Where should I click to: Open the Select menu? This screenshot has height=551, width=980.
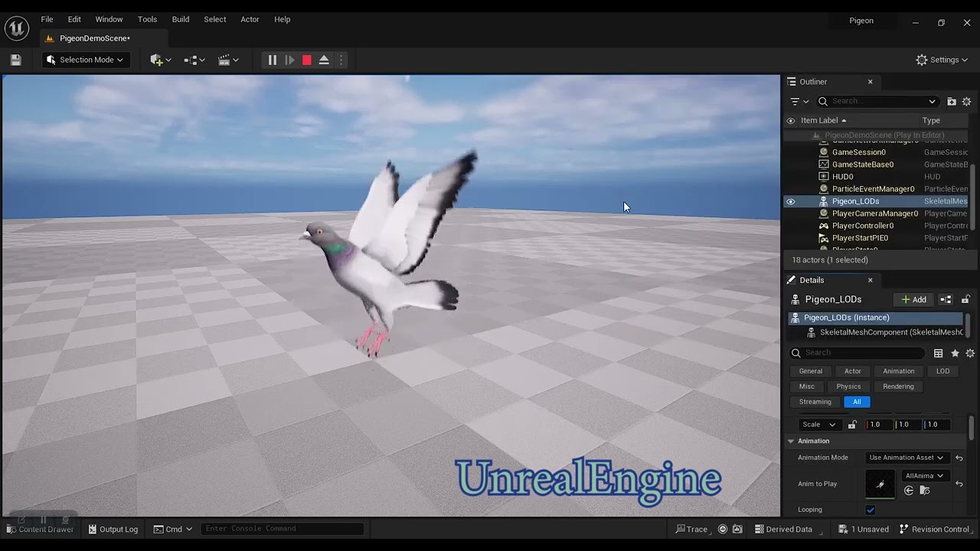coord(215,19)
